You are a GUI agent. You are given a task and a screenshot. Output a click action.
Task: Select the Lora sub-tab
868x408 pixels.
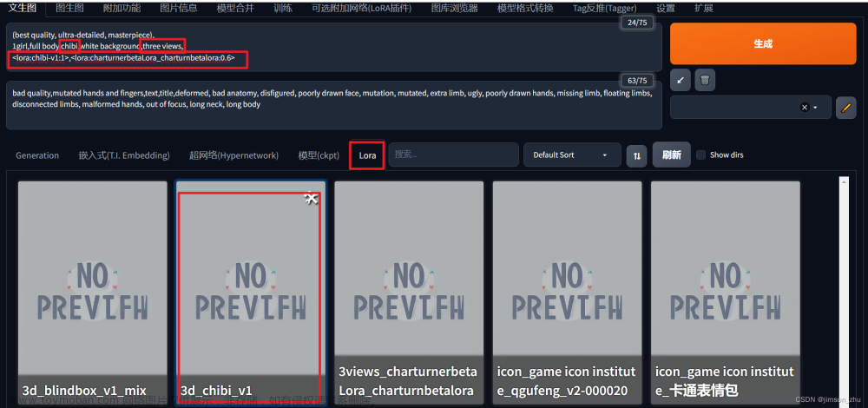[x=367, y=155]
